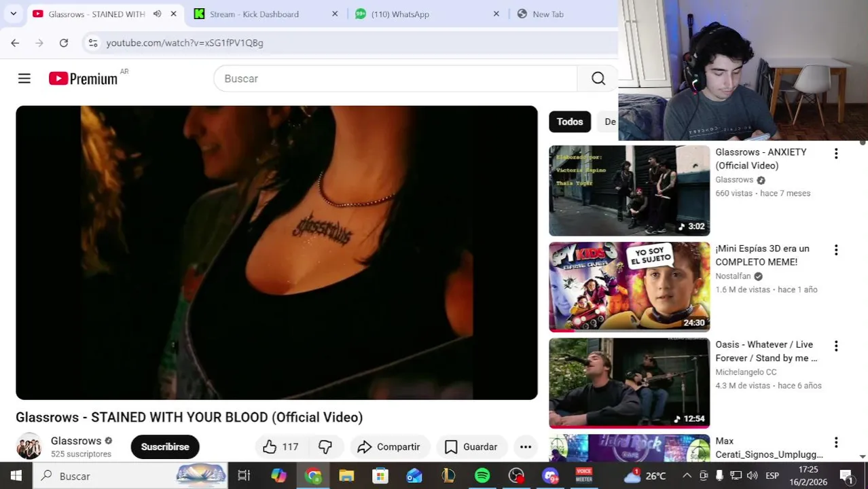The width and height of the screenshot is (868, 489).
Task: Open Oasis Whatever Live video thumbnail
Action: [629, 383]
